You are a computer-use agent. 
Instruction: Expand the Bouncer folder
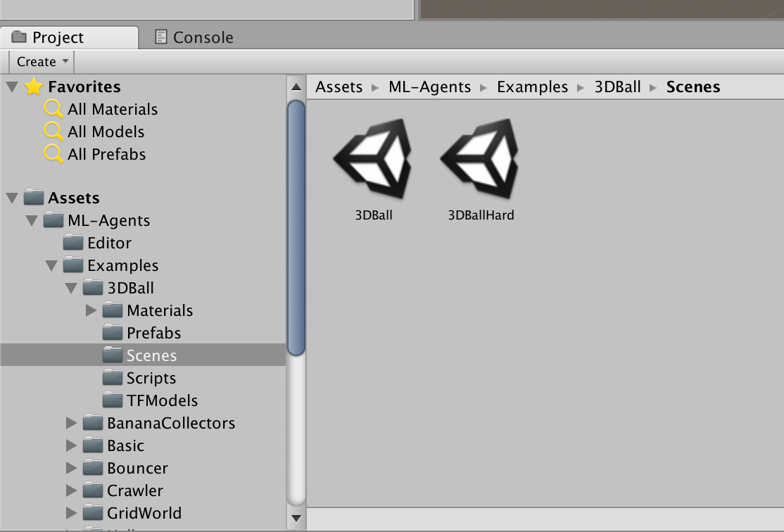coord(72,467)
